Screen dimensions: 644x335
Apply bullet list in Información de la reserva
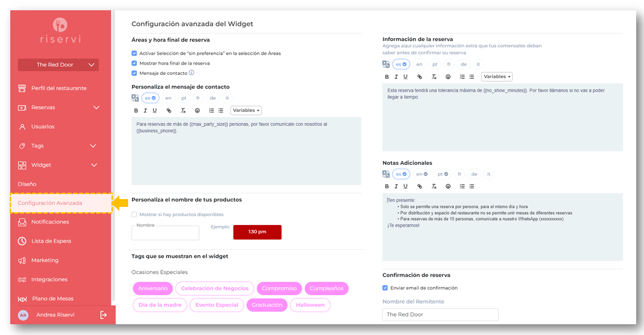click(471, 77)
